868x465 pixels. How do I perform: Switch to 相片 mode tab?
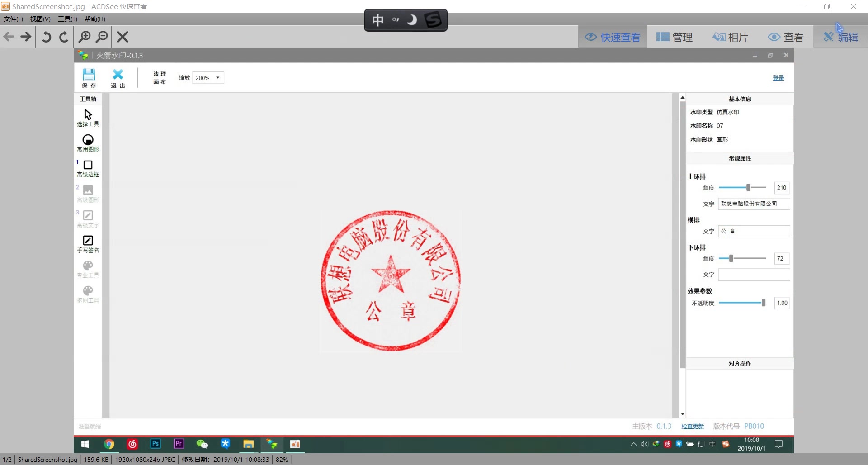pyautogui.click(x=730, y=37)
